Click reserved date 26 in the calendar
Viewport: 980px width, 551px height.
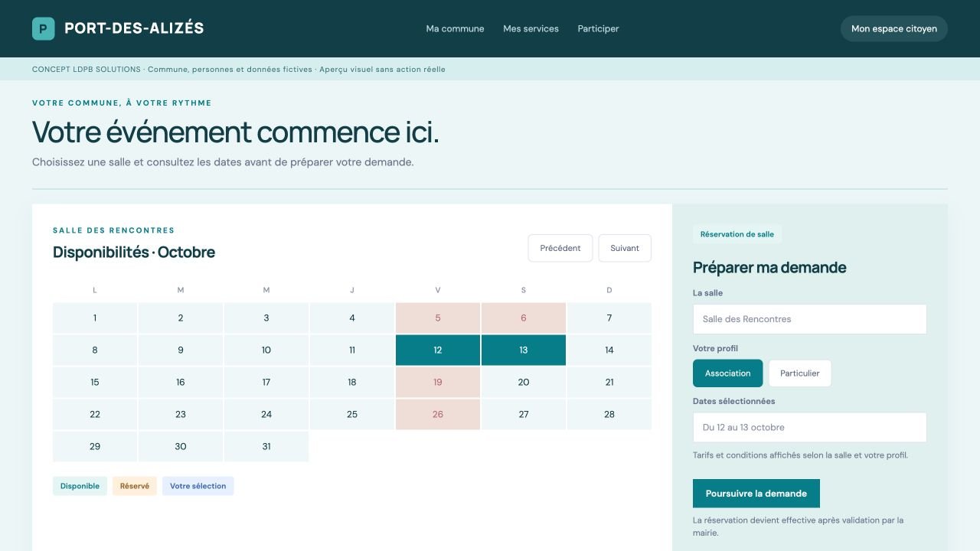tap(438, 414)
